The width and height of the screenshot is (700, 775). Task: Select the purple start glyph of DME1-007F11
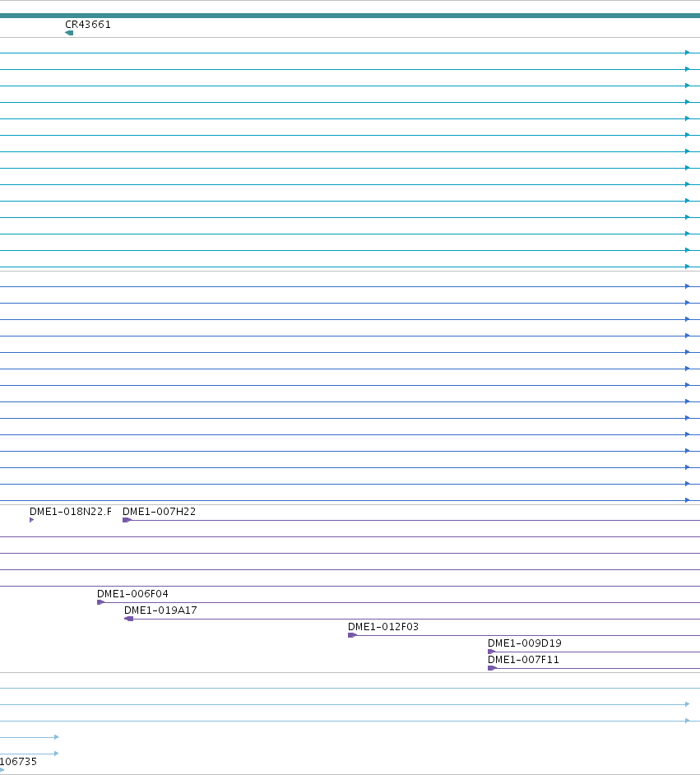[492, 668]
